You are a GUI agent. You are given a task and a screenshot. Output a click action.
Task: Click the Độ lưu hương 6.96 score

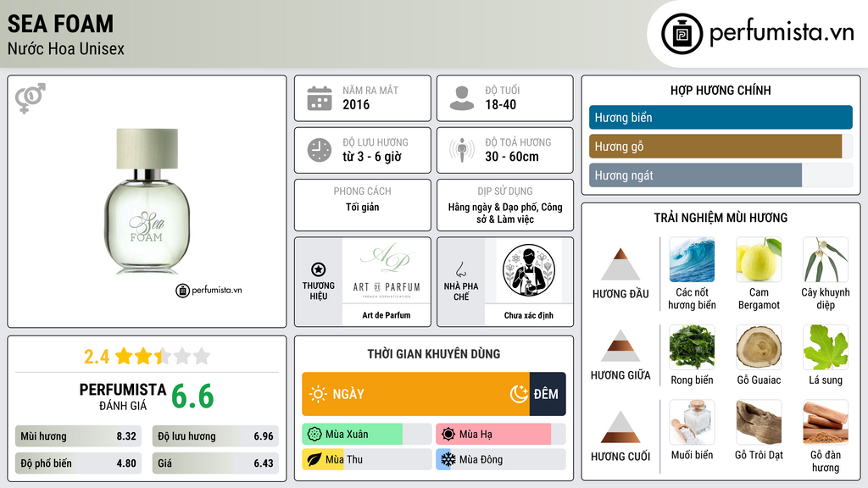click(215, 436)
